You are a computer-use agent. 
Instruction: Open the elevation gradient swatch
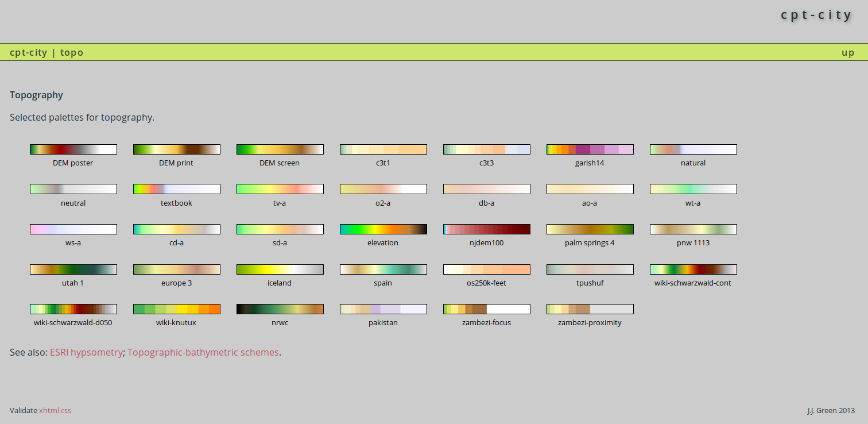coord(383,229)
